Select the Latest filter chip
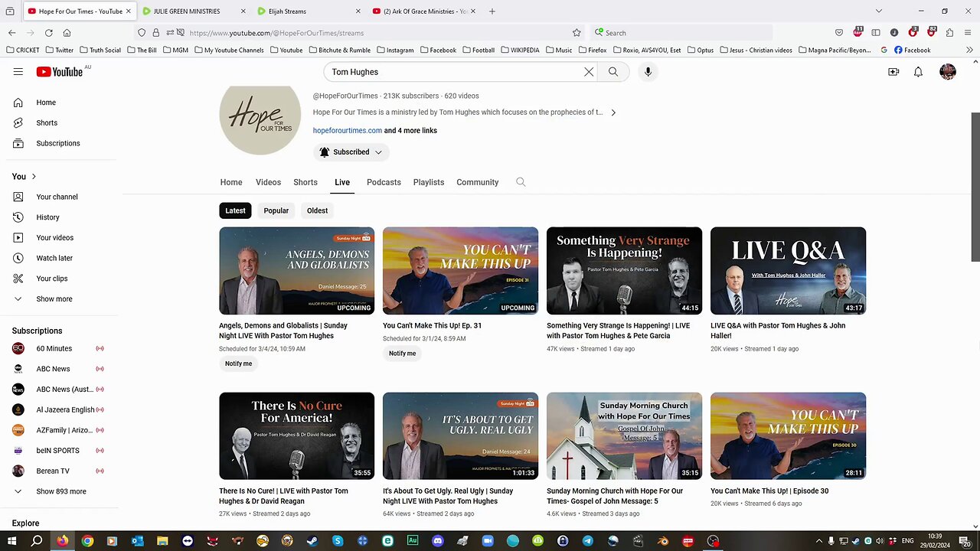980x551 pixels. pyautogui.click(x=235, y=210)
